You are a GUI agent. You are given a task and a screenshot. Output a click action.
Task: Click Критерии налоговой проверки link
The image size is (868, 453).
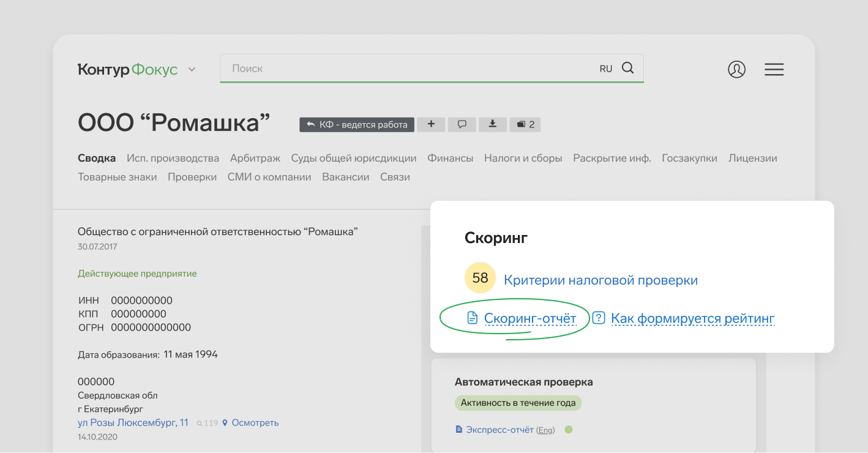click(x=600, y=280)
